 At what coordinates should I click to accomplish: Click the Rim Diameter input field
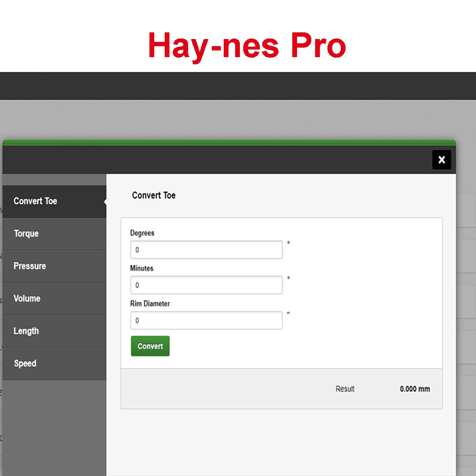coord(207,320)
